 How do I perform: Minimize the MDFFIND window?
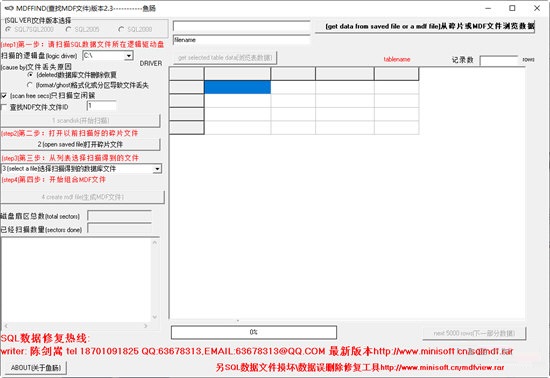[x=488, y=8]
